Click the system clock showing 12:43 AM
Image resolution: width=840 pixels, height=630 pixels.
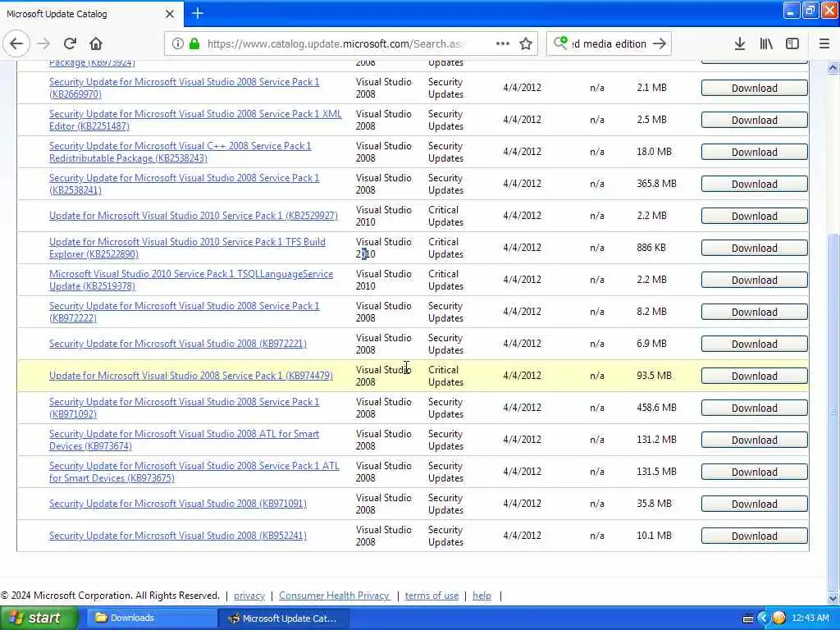click(x=810, y=619)
